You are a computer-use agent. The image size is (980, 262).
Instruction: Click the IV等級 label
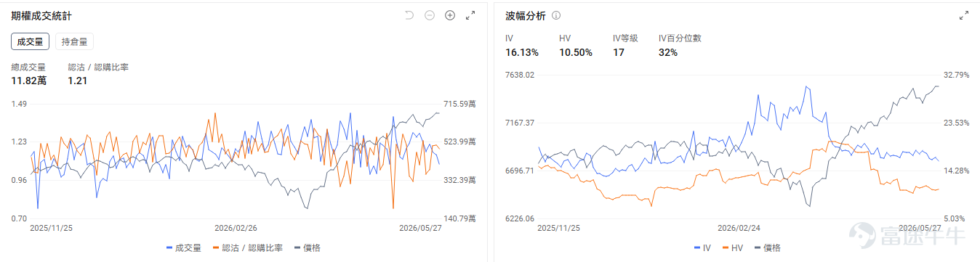pyautogui.click(x=625, y=38)
